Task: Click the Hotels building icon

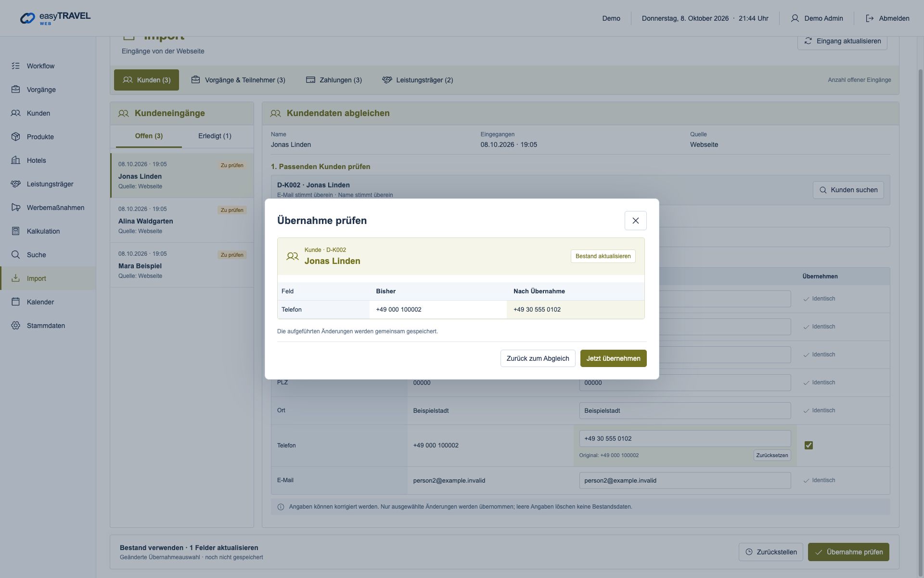Action: (15, 160)
